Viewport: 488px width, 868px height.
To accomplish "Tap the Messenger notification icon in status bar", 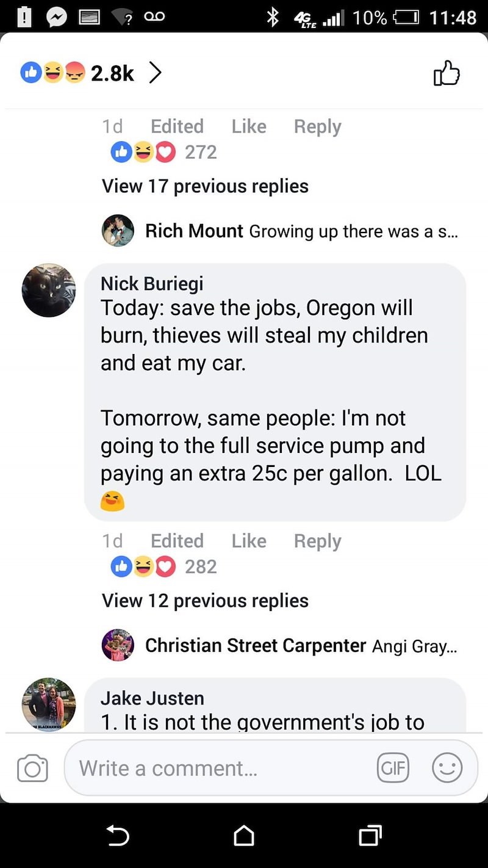I will pyautogui.click(x=56, y=17).
